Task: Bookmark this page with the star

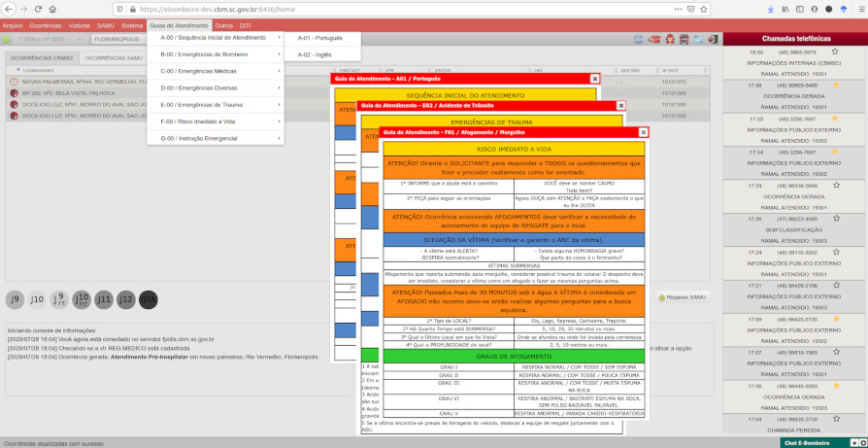Action: pyautogui.click(x=704, y=10)
